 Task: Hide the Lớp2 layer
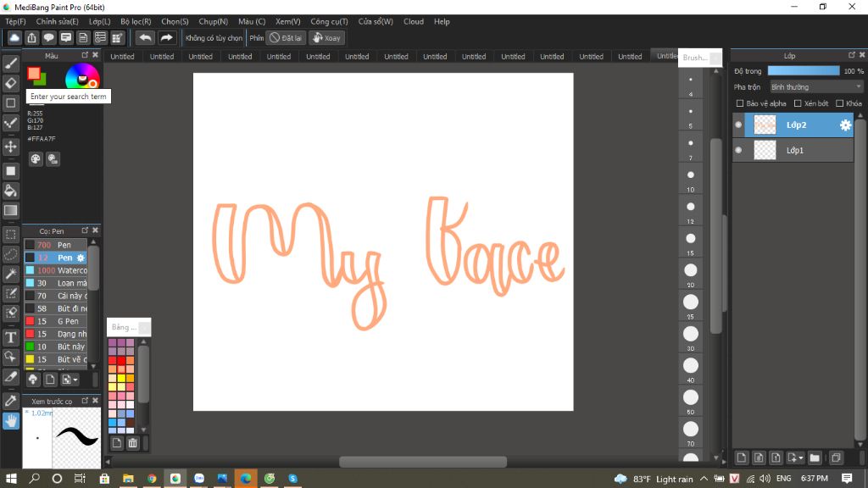[738, 125]
